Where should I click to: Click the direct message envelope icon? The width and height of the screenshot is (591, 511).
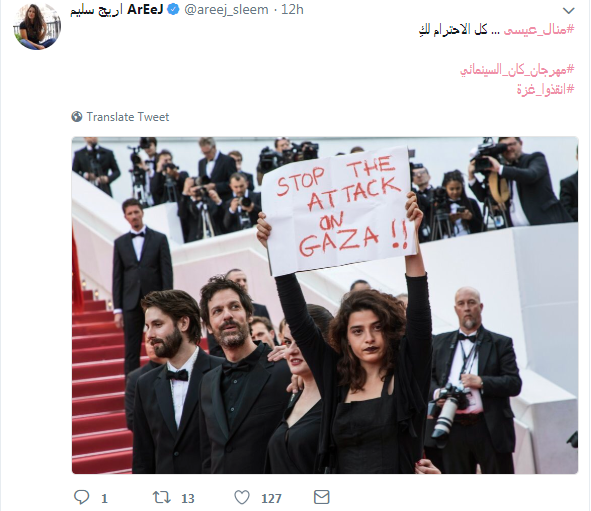(x=322, y=497)
